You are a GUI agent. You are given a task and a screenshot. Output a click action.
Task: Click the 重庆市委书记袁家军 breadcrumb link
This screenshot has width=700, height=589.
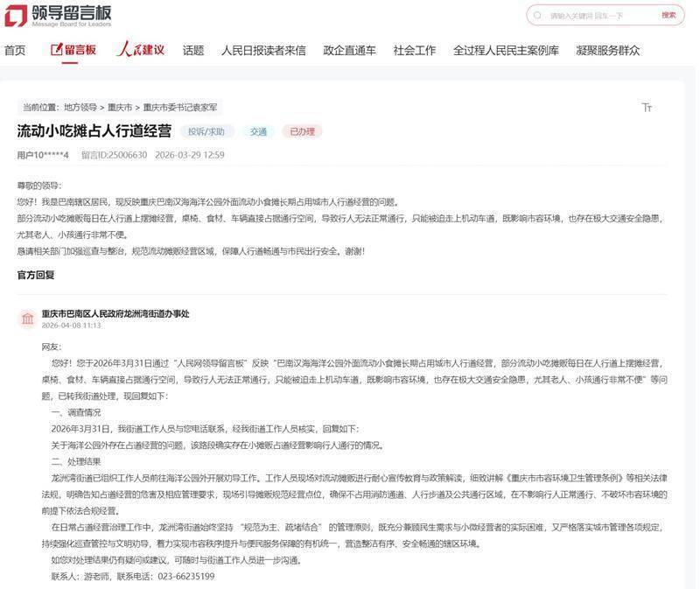(181, 107)
